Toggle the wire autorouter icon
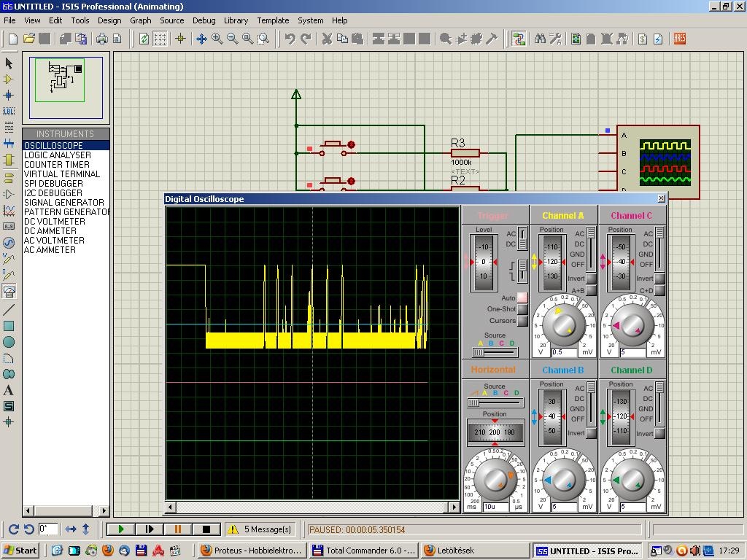This screenshot has width=747, height=560. 519,39
